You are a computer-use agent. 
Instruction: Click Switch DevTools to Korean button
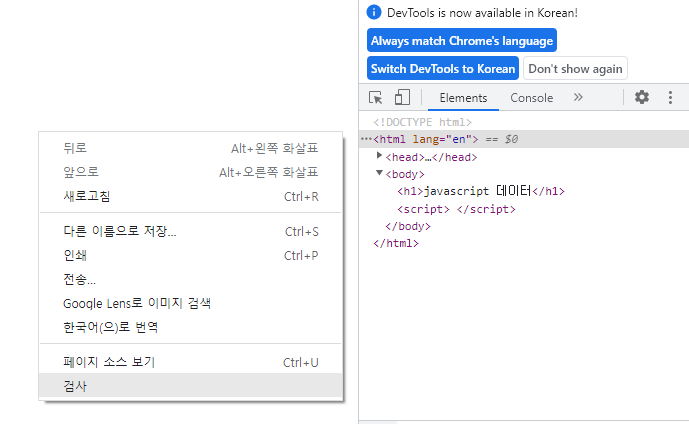pos(442,69)
